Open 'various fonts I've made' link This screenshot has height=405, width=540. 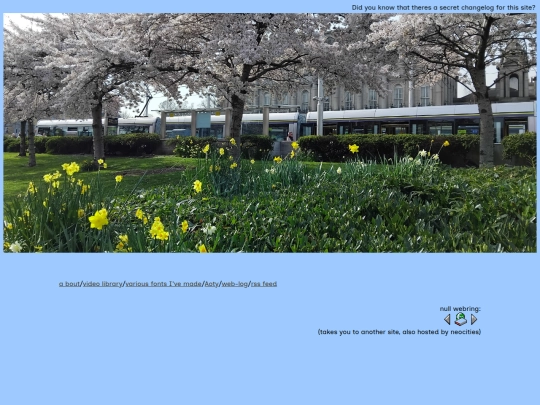(x=164, y=284)
